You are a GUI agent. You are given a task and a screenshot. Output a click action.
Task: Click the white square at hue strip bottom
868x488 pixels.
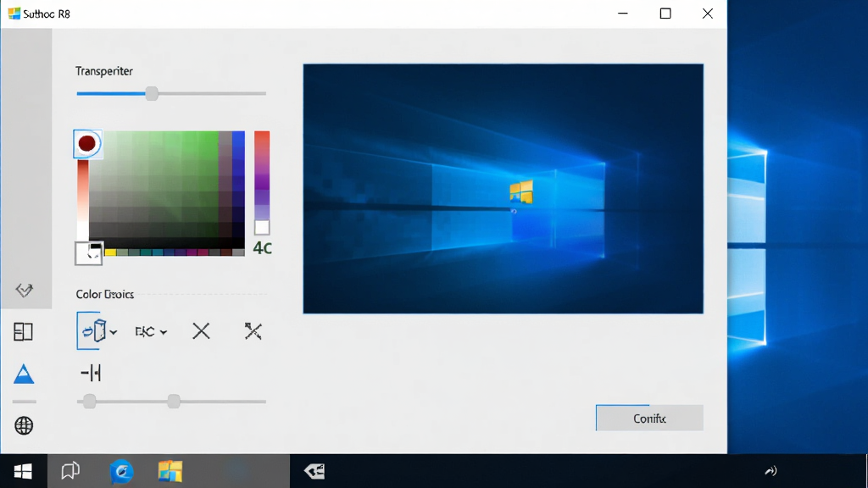click(262, 227)
